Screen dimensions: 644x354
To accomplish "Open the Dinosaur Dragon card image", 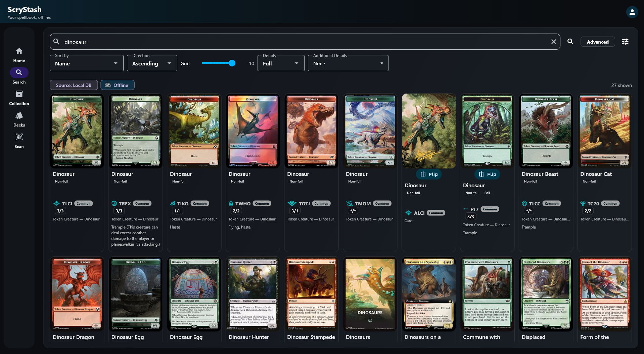I will click(x=77, y=294).
